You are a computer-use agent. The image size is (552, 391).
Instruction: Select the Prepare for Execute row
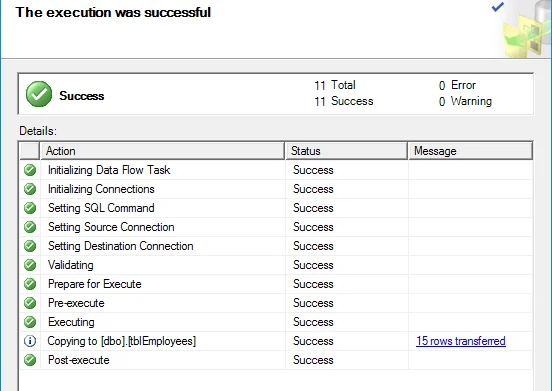(276, 284)
